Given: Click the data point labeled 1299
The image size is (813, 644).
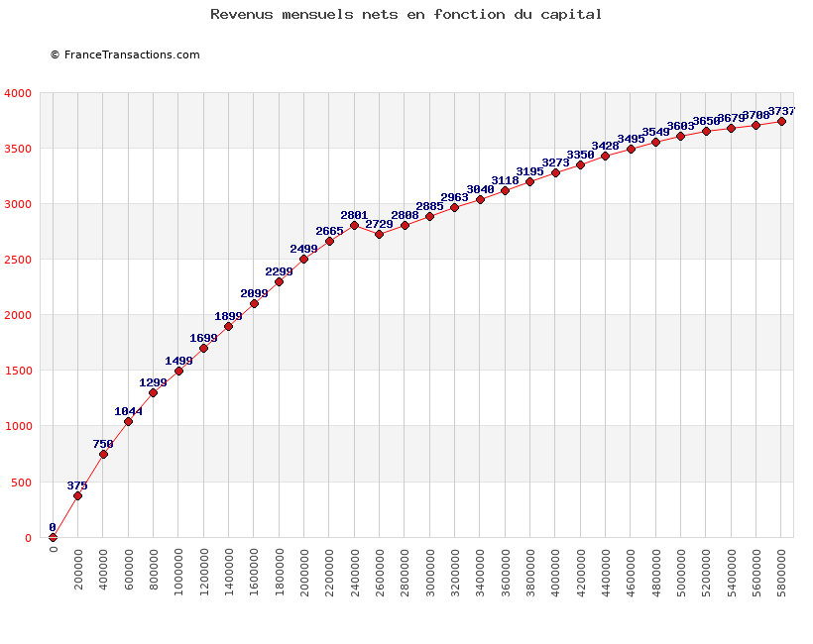Looking at the screenshot, I should pos(153,392).
